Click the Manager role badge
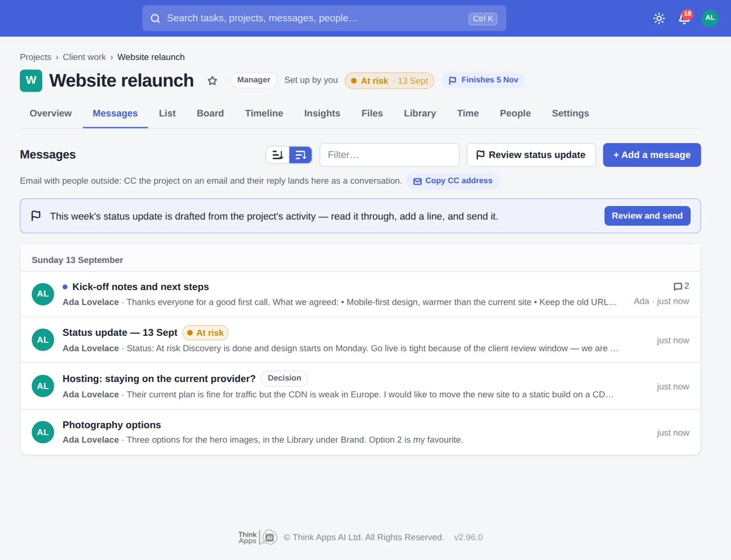This screenshot has width=731, height=560. (254, 80)
